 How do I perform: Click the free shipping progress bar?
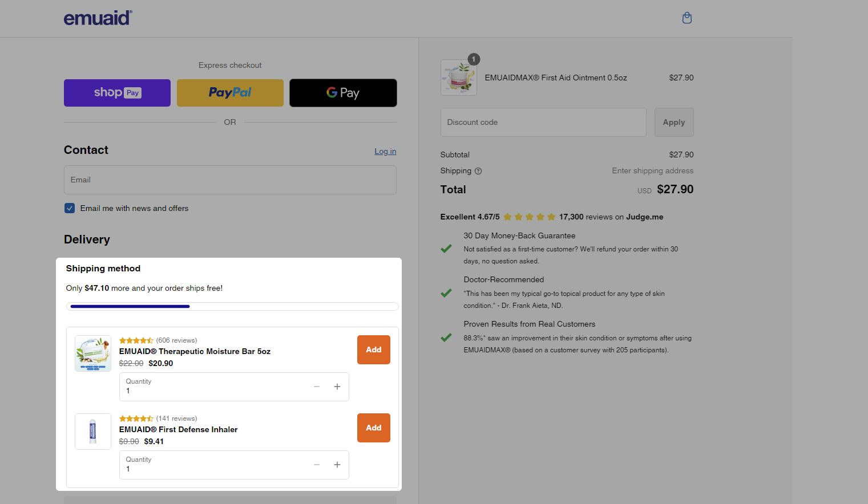click(x=232, y=306)
